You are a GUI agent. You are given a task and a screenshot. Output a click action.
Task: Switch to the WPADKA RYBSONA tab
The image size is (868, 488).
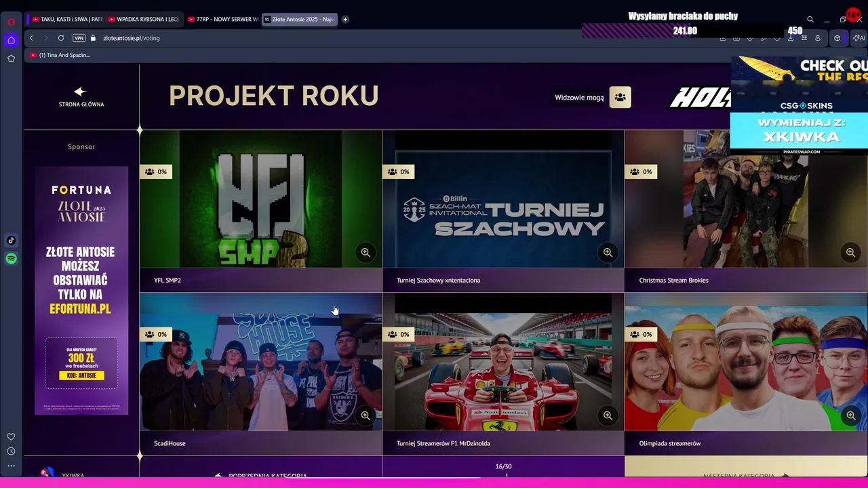click(143, 19)
